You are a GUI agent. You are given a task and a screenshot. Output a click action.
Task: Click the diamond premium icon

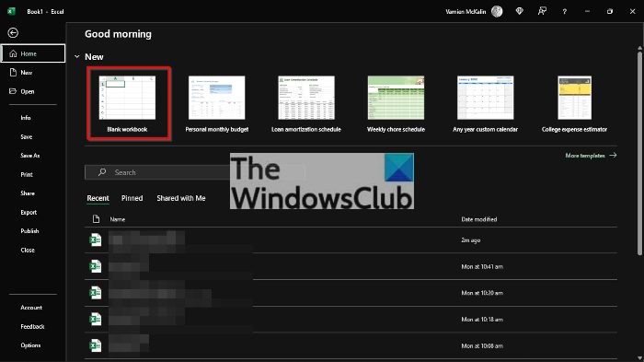click(520, 11)
